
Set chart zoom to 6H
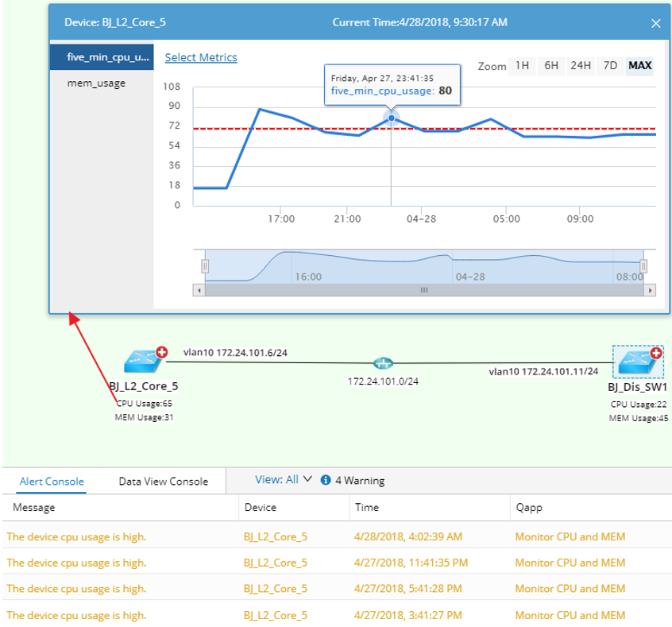coord(550,66)
